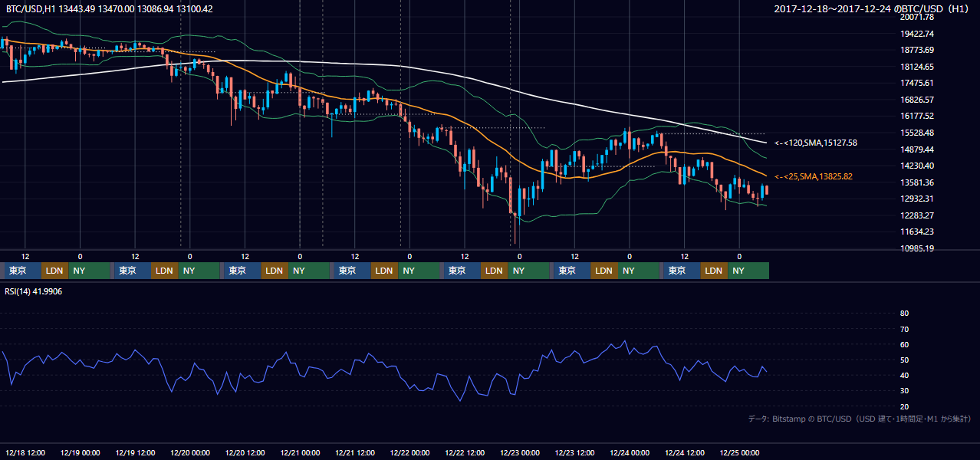Screen dimensions: 980x460
Task: Select the 12/18 12:00 time axis label
Action: click(26, 452)
